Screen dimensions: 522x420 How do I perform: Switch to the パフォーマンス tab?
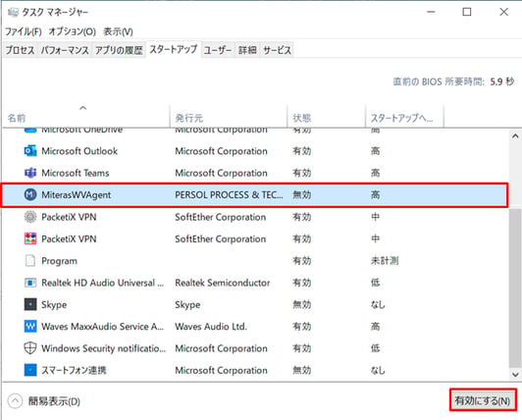pyautogui.click(x=65, y=50)
